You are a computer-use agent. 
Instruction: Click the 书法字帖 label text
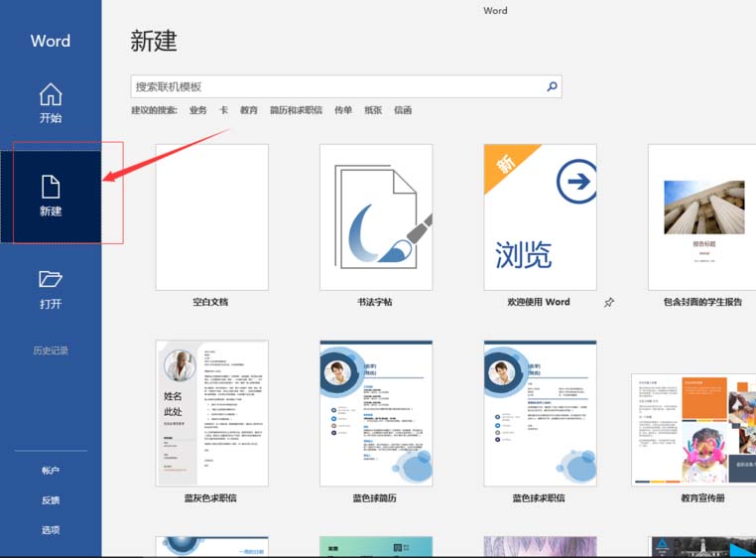pyautogui.click(x=375, y=302)
